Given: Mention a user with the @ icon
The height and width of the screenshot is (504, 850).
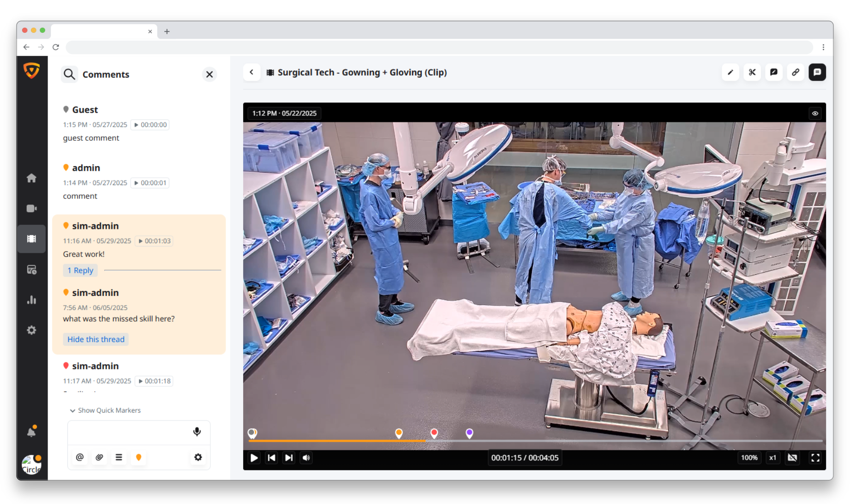Looking at the screenshot, I should point(80,457).
